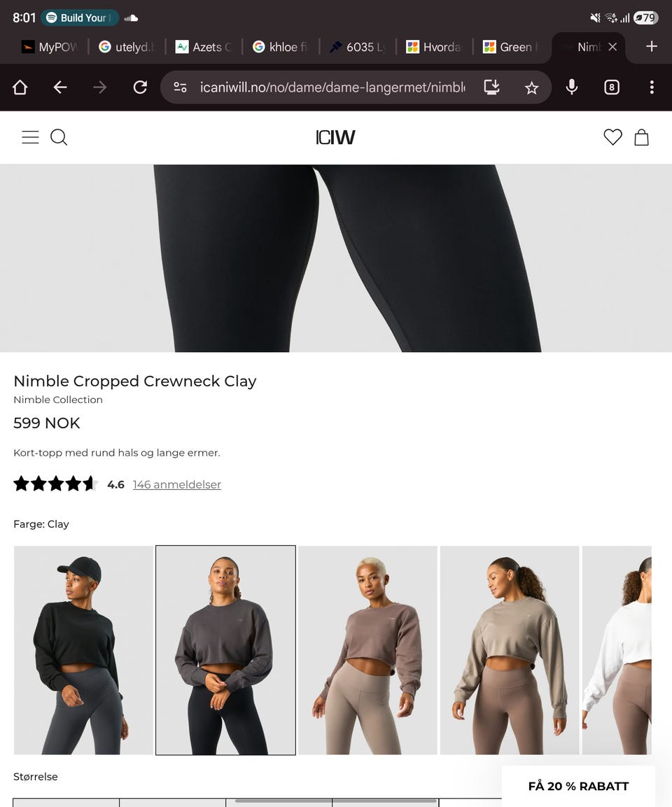Screen dimensions: 672x807
Task: Open the tab switcher showing 8 tabs
Action: pyautogui.click(x=611, y=87)
